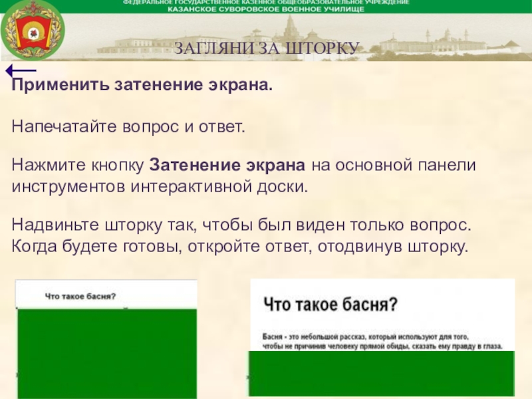Image resolution: width=532 pixels, height=399 pixels.
Task: Click bold words 'Затенение экрана' in instruction
Action: (x=227, y=165)
